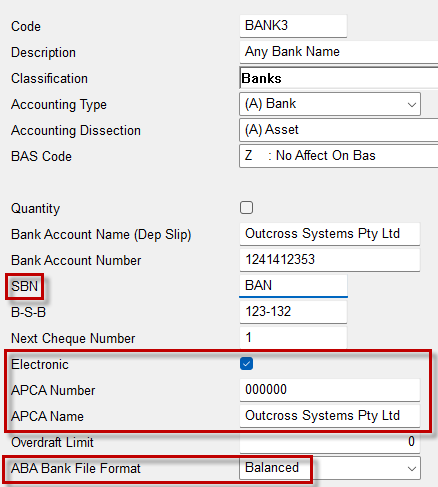Click the Balanced value in ABA format
The image size is (438, 487).
(x=272, y=468)
